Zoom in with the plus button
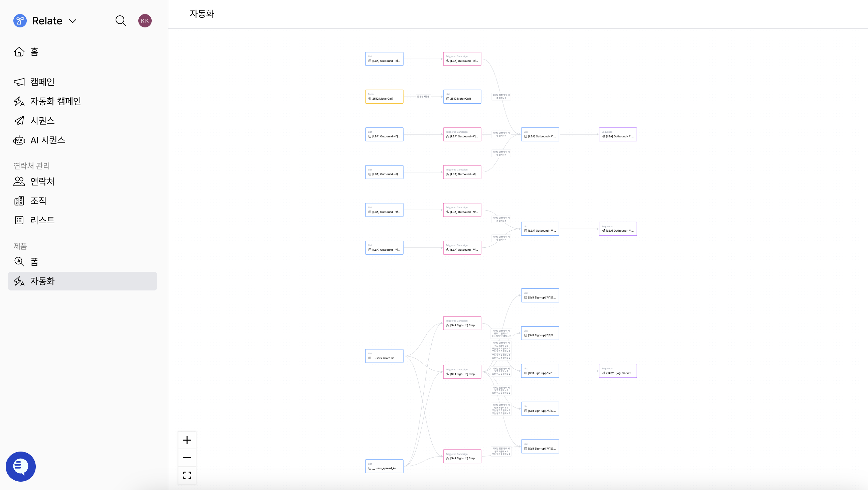Image resolution: width=868 pixels, height=490 pixels. pyautogui.click(x=187, y=440)
